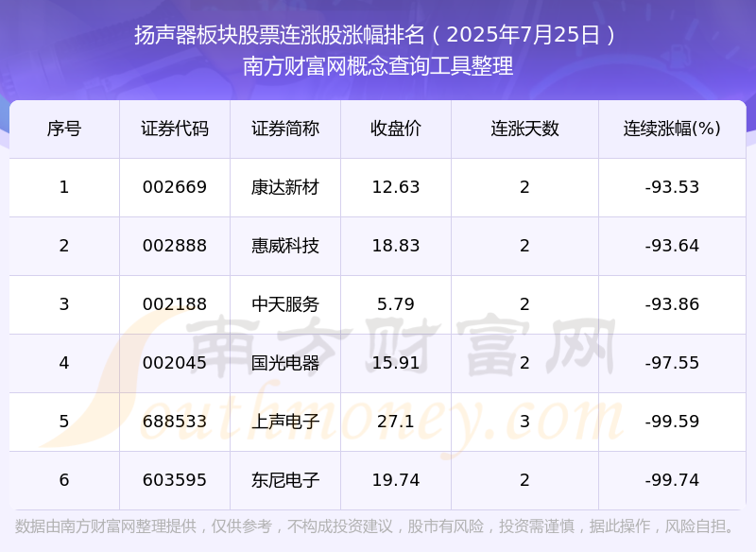This screenshot has height=552, width=756.
Task: Click closing price 5.79
Action: coord(395,304)
